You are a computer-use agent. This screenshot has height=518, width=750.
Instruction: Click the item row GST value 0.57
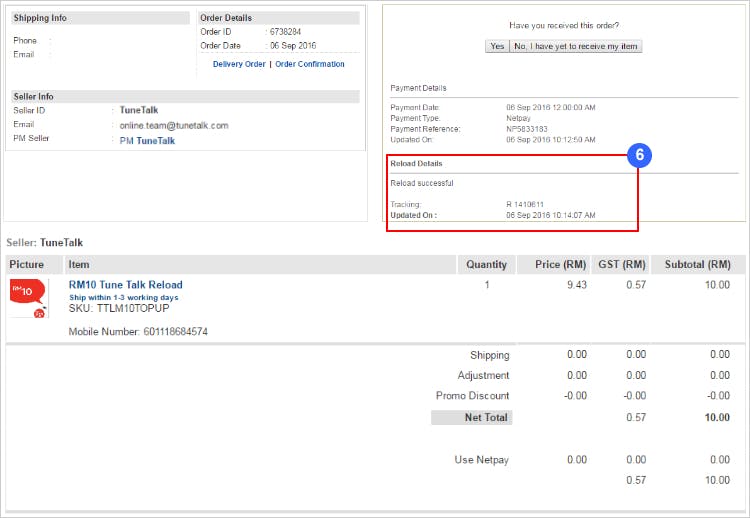click(x=636, y=285)
